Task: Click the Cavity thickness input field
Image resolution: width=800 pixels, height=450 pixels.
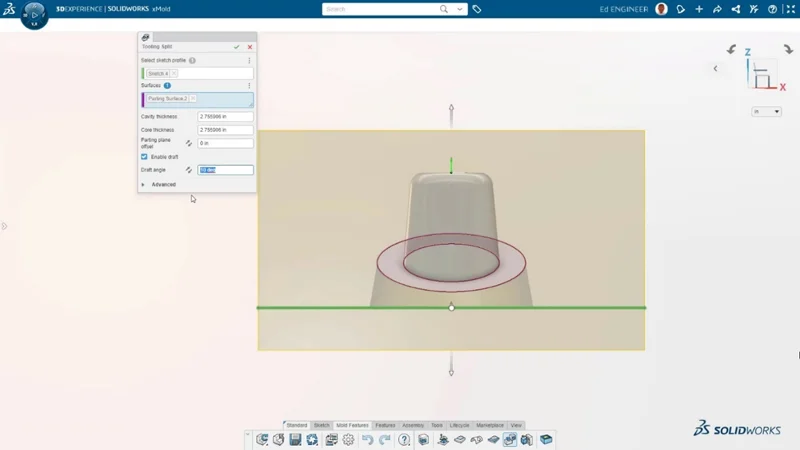Action: (x=225, y=117)
